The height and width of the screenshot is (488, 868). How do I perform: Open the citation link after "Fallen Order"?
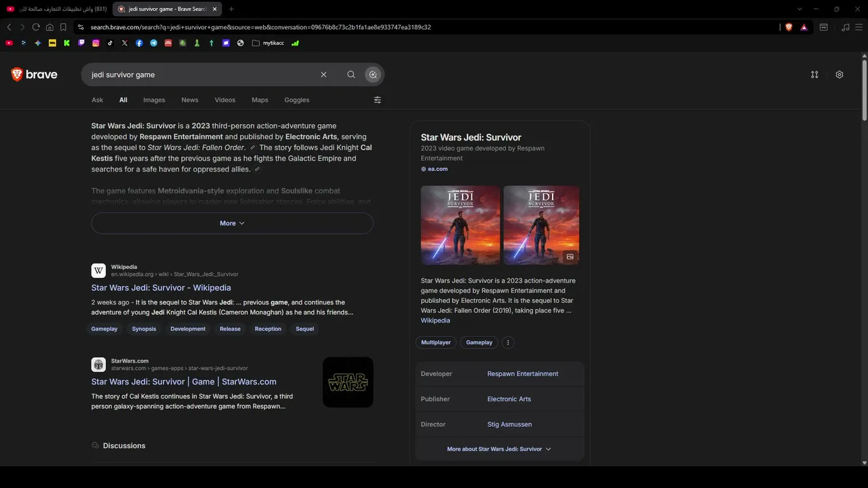(x=253, y=148)
